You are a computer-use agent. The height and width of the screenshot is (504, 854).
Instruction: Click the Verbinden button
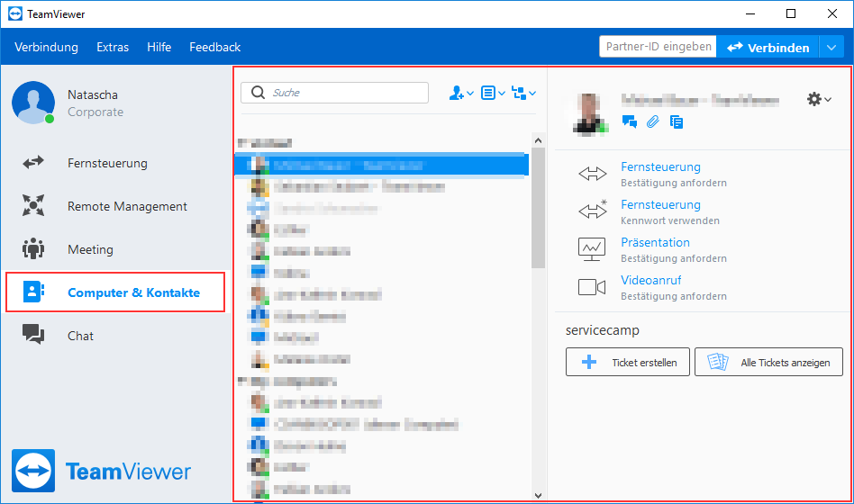click(768, 48)
